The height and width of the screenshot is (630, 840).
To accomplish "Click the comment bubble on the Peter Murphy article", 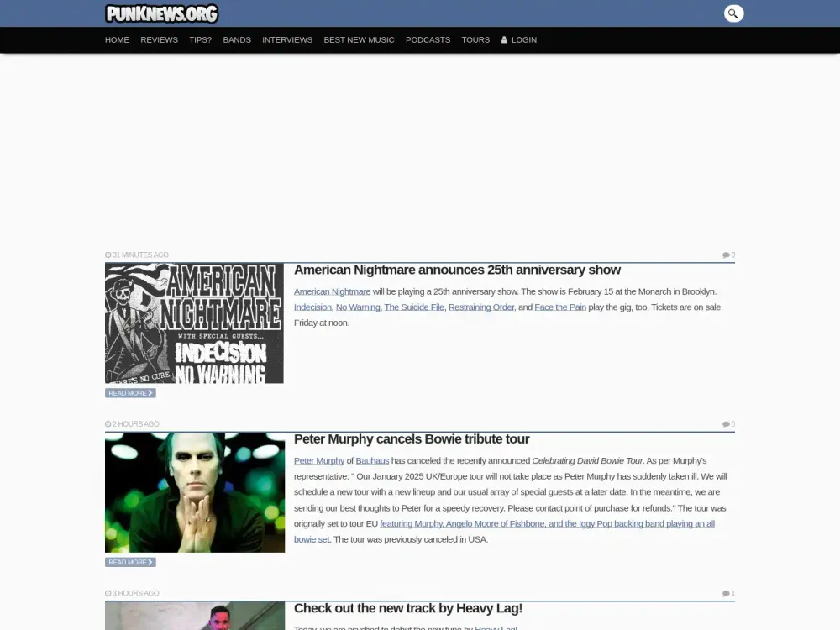I will coord(726,423).
